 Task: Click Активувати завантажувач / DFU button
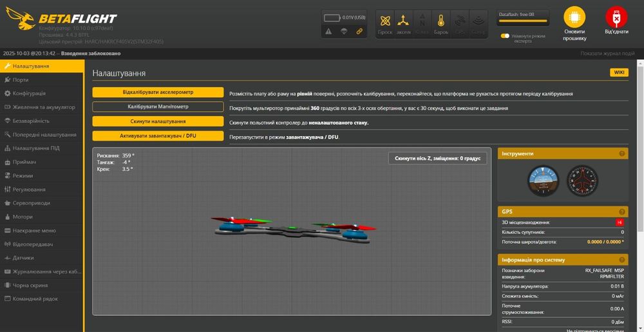[158, 136]
